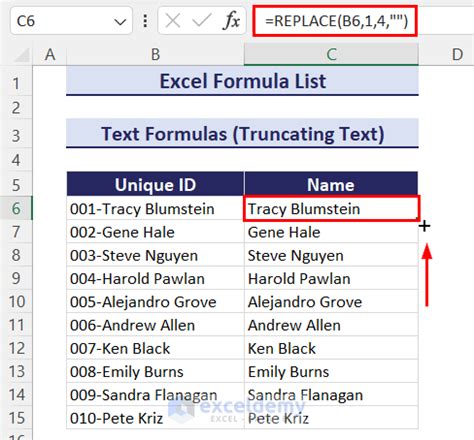This screenshot has height=440, width=474.
Task: Select Name cell 'Emily Burns'
Action: [331, 371]
